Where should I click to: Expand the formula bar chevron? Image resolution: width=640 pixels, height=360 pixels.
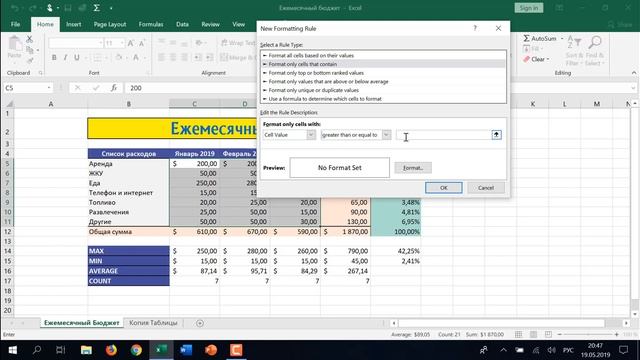634,88
